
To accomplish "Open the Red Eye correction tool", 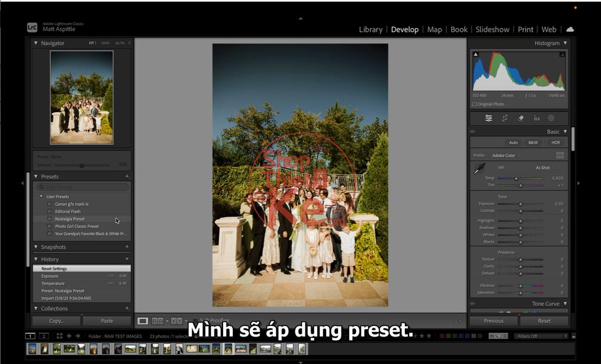I will pos(536,118).
